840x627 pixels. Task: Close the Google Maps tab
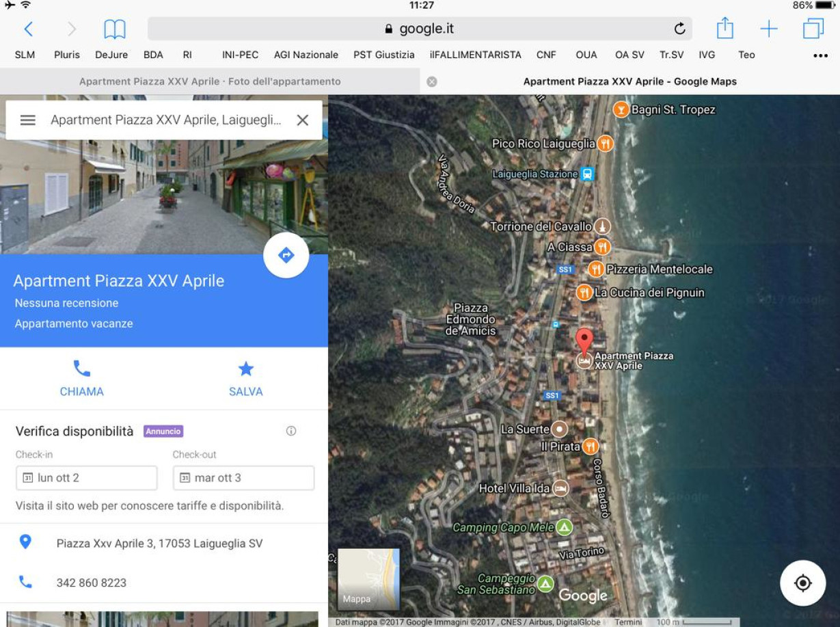(x=432, y=81)
